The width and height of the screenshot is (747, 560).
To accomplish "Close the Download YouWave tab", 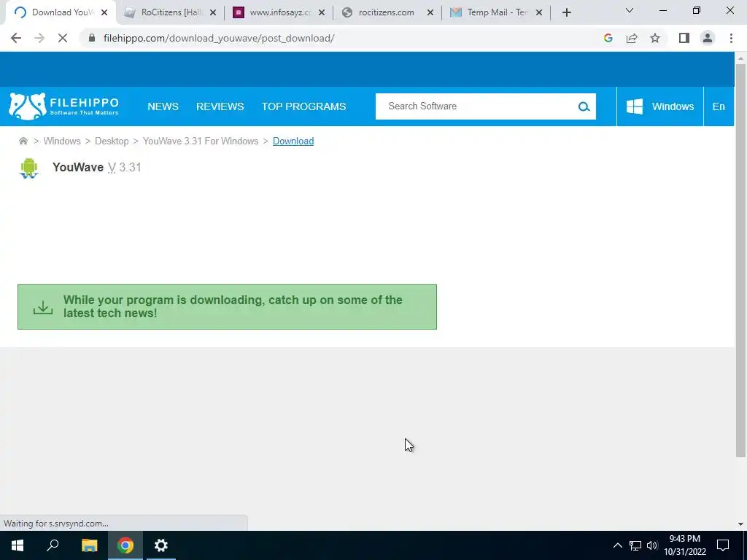I will click(x=104, y=13).
